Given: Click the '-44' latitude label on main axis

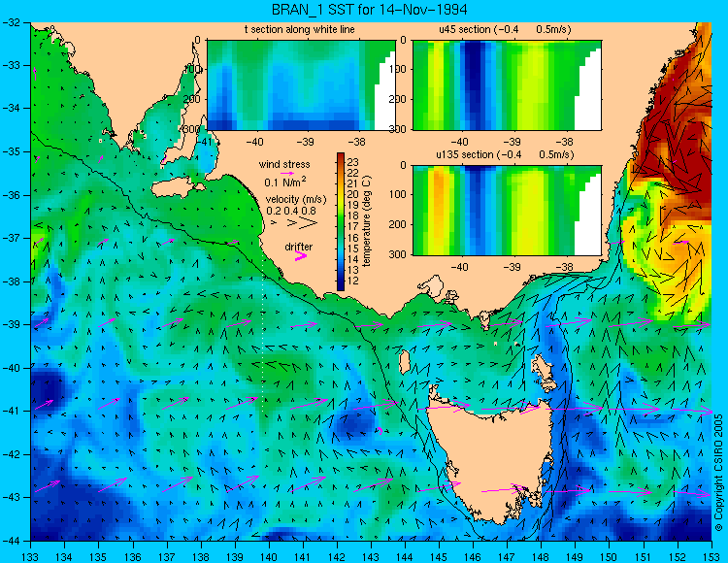Looking at the screenshot, I should [x=11, y=541].
